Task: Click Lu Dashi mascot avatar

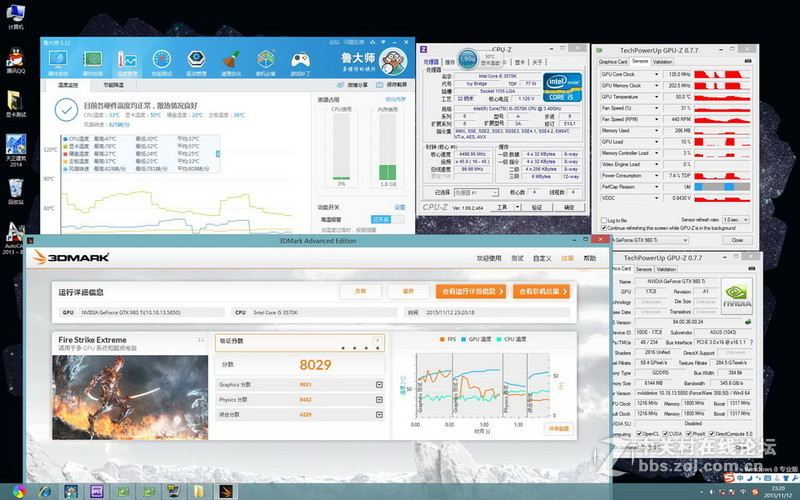Action: click(x=393, y=62)
